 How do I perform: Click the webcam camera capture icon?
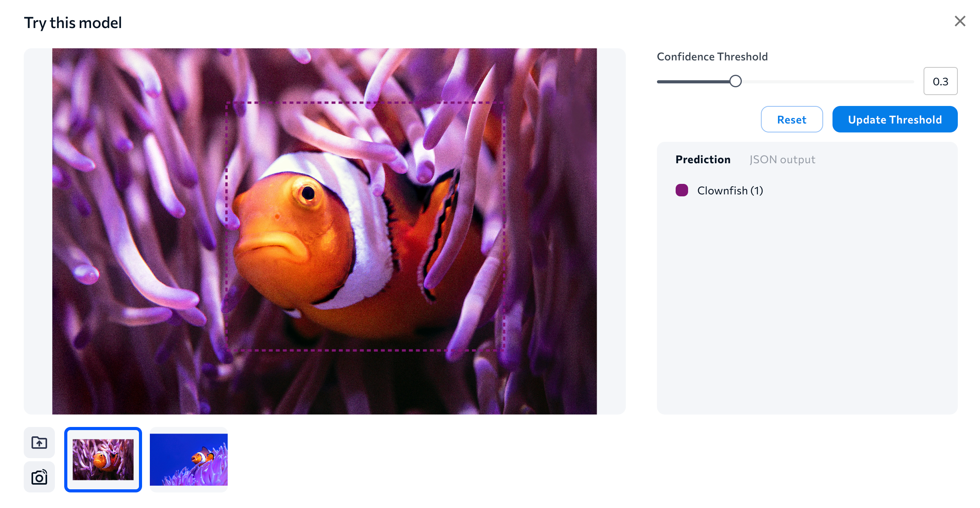point(39,477)
